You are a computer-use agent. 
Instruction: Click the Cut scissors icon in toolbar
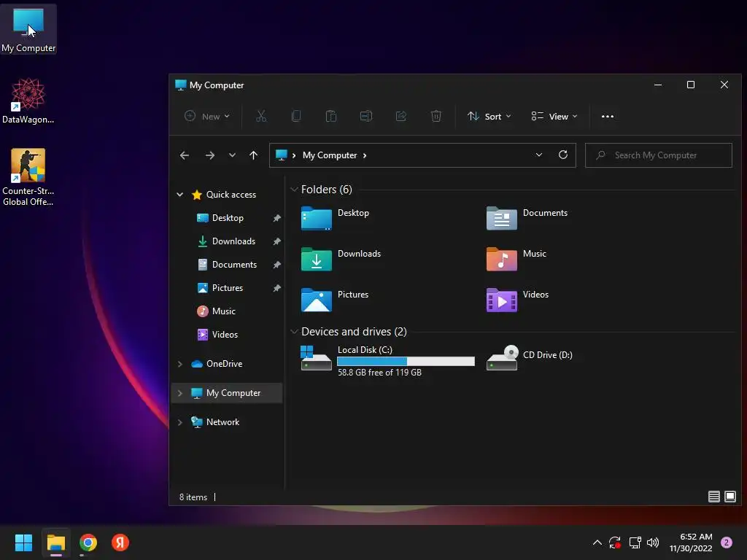point(261,116)
